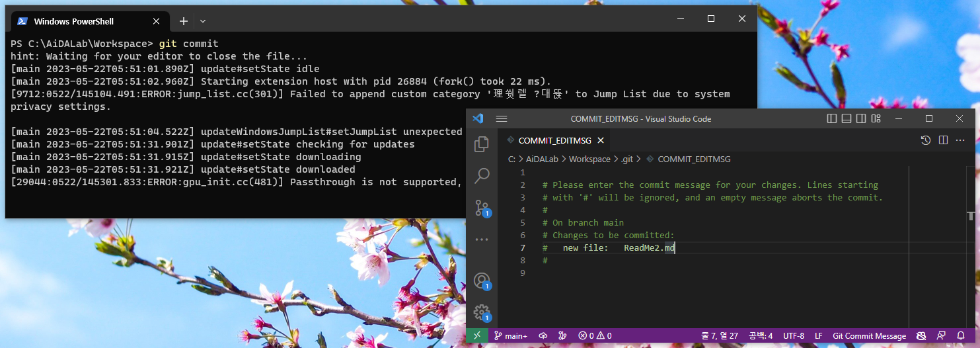This screenshot has height=348, width=980.
Task: Open the errors and warnings problems indicator
Action: (595, 335)
